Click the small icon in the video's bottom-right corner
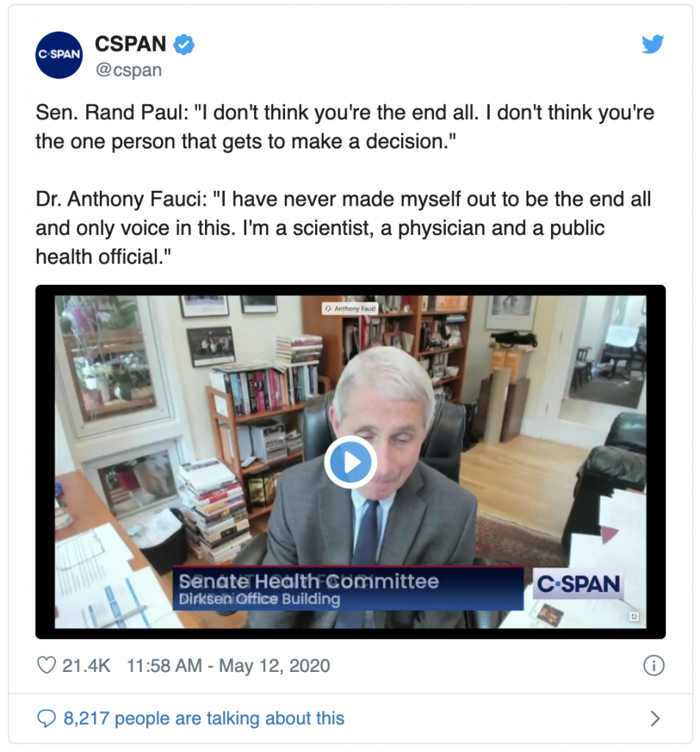 634,616
